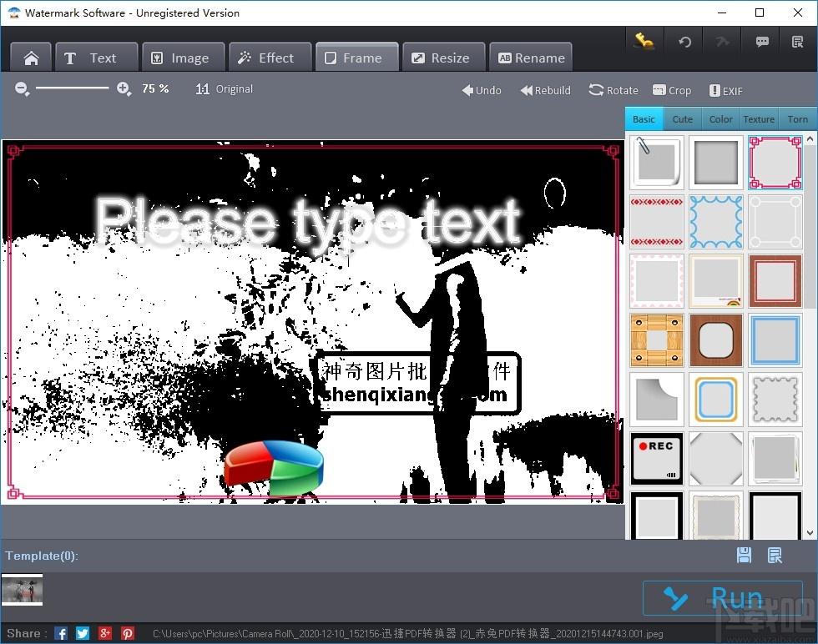Zoom out with the minus magnifier
The height and width of the screenshot is (644, 818).
22,88
